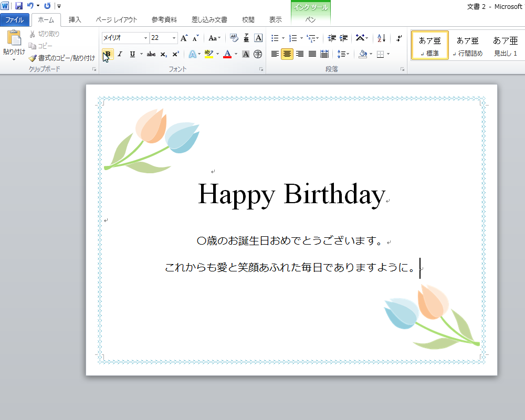Click the Grow Font icon
The height and width of the screenshot is (420, 525).
(184, 38)
